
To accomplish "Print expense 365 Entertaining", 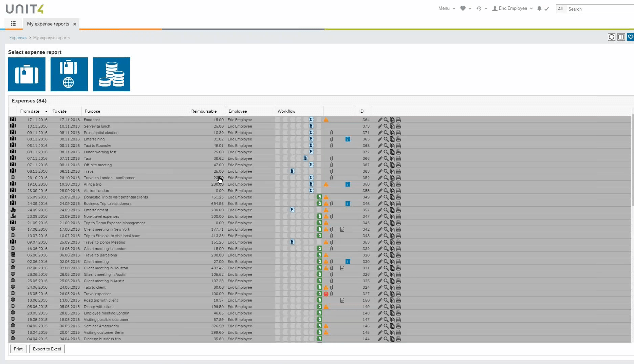I will pos(398,139).
